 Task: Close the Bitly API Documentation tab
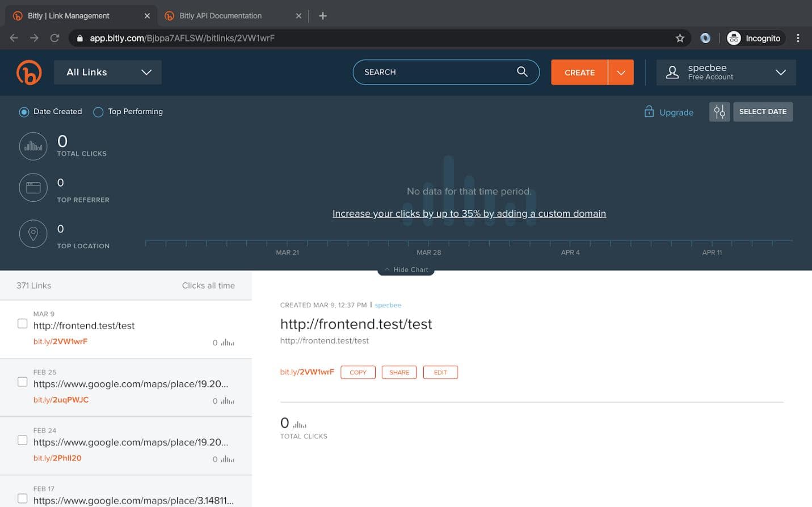tap(298, 16)
